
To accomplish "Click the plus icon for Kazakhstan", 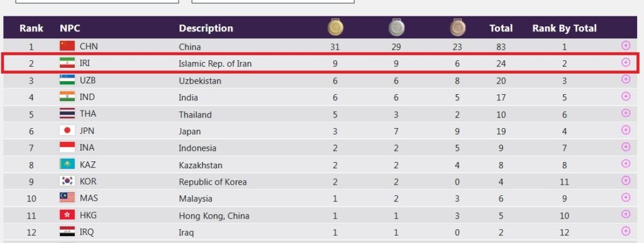I will 626,163.
